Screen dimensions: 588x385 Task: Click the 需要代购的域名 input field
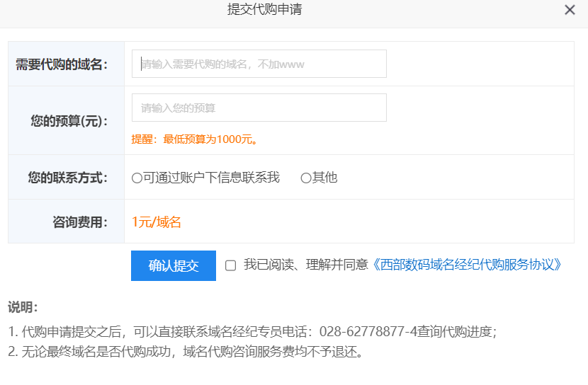click(259, 64)
